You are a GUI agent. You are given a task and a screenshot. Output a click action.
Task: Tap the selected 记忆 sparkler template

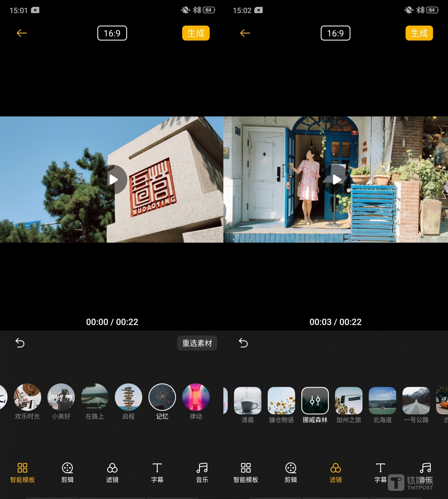(162, 397)
